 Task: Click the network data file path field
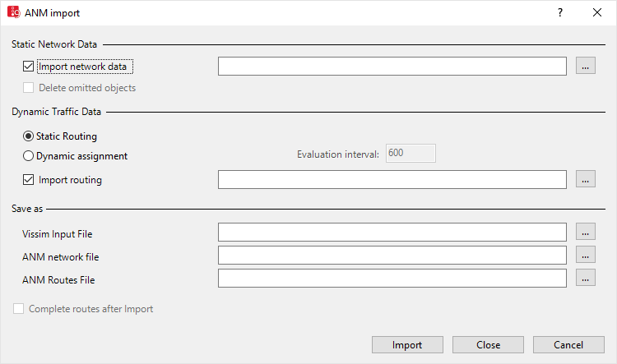[392, 67]
